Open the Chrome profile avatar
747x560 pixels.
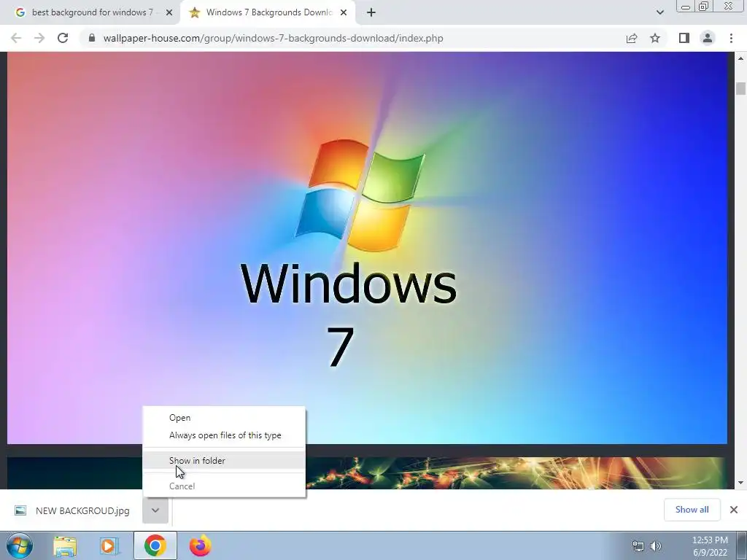(x=708, y=38)
